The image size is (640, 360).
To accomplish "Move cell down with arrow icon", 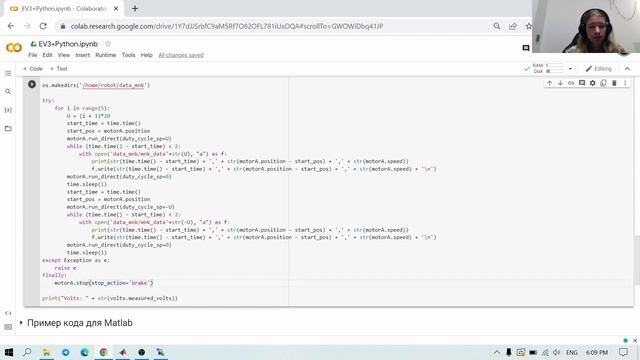I will pos(560,83).
